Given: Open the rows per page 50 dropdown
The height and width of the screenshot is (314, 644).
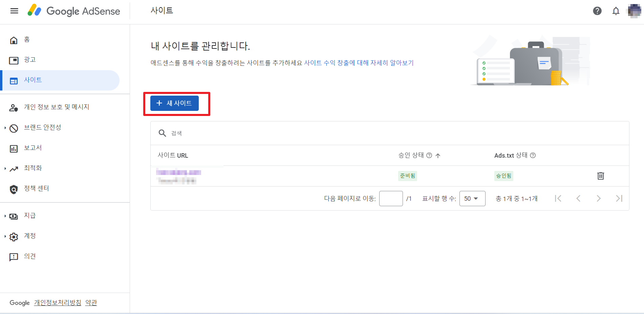Looking at the screenshot, I should [472, 198].
